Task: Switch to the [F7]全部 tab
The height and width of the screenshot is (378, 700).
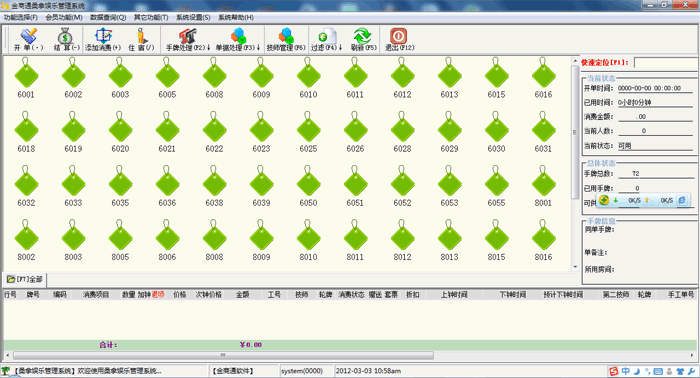Action: pyautogui.click(x=25, y=279)
